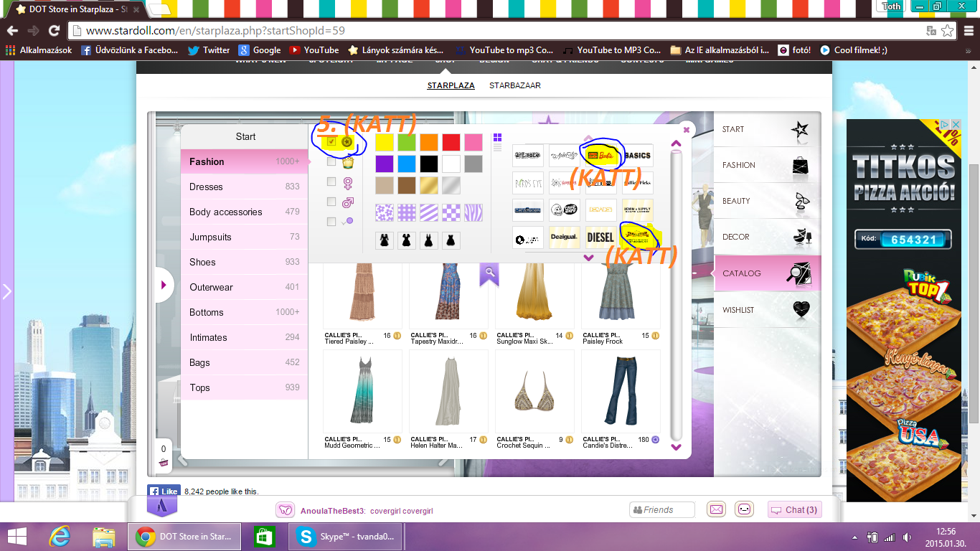
Task: Select the Denim & Supply brand logo
Action: pos(637,209)
